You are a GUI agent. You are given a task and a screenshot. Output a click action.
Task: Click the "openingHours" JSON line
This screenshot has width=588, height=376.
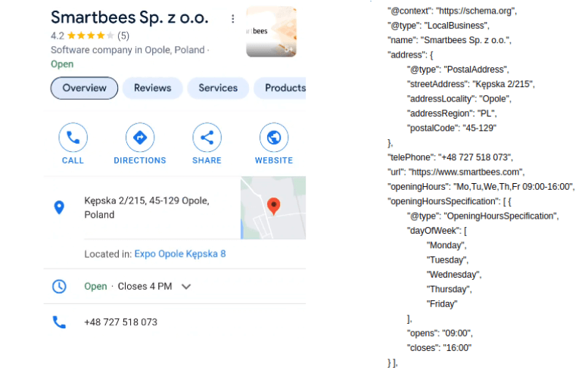pyautogui.click(x=481, y=187)
